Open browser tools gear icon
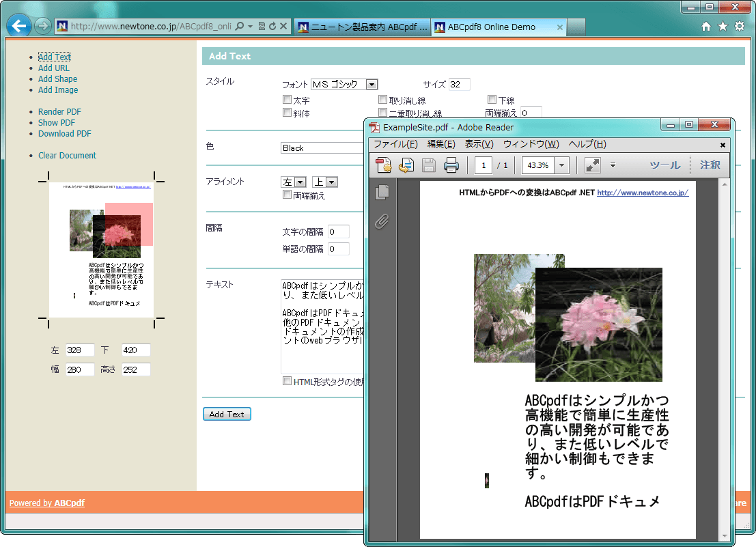 pos(740,27)
